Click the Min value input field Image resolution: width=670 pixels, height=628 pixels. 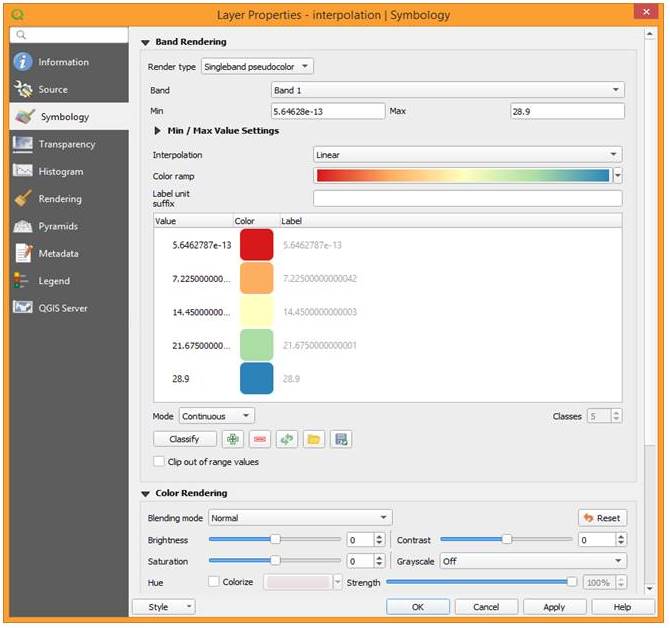pyautogui.click(x=328, y=112)
